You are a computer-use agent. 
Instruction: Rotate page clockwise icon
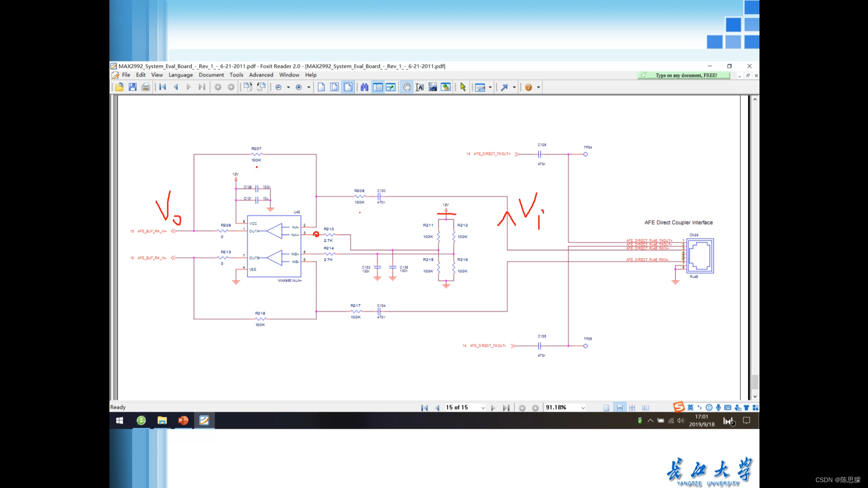point(261,87)
